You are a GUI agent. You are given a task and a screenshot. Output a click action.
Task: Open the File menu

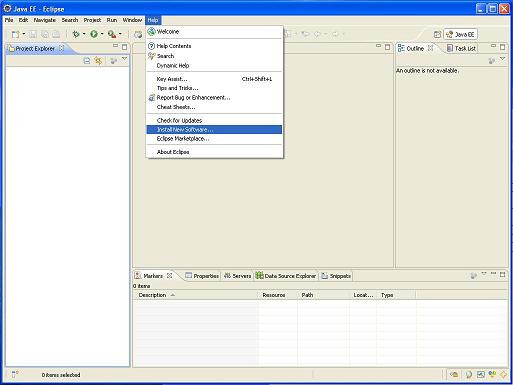point(9,20)
